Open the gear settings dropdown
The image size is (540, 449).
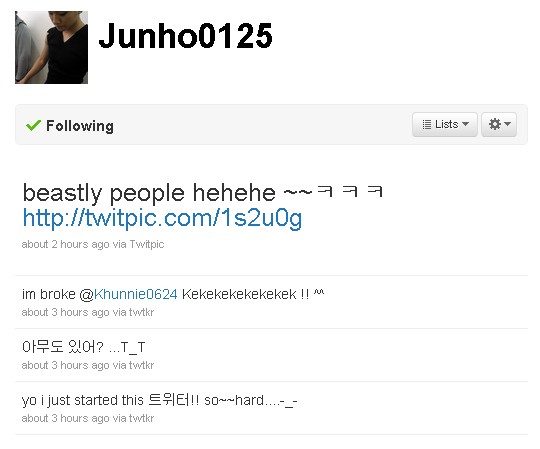[499, 124]
